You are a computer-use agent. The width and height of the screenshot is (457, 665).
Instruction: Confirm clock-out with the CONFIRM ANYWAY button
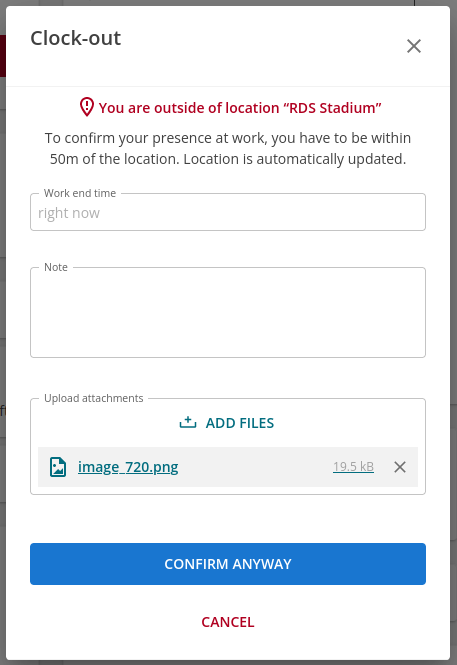click(228, 564)
